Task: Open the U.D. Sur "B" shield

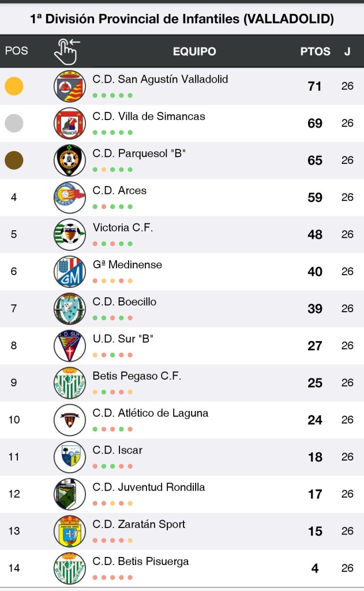Action: [70, 346]
